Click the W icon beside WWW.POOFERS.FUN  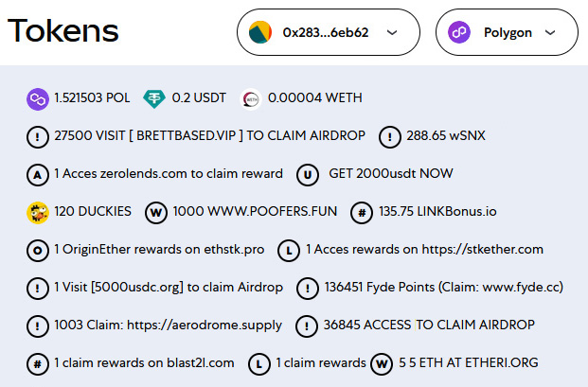tap(156, 213)
